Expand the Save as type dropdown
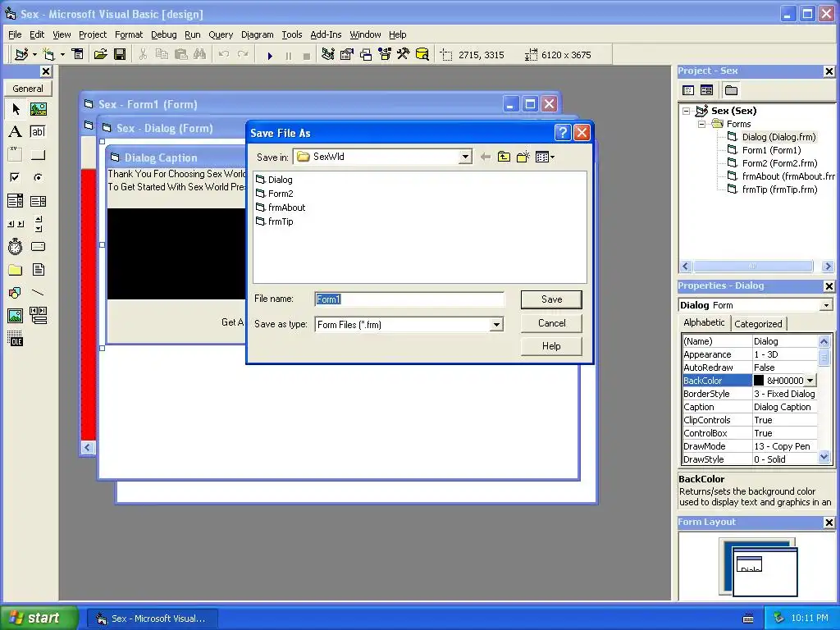Viewport: 840px width, 630px height. tap(496, 325)
